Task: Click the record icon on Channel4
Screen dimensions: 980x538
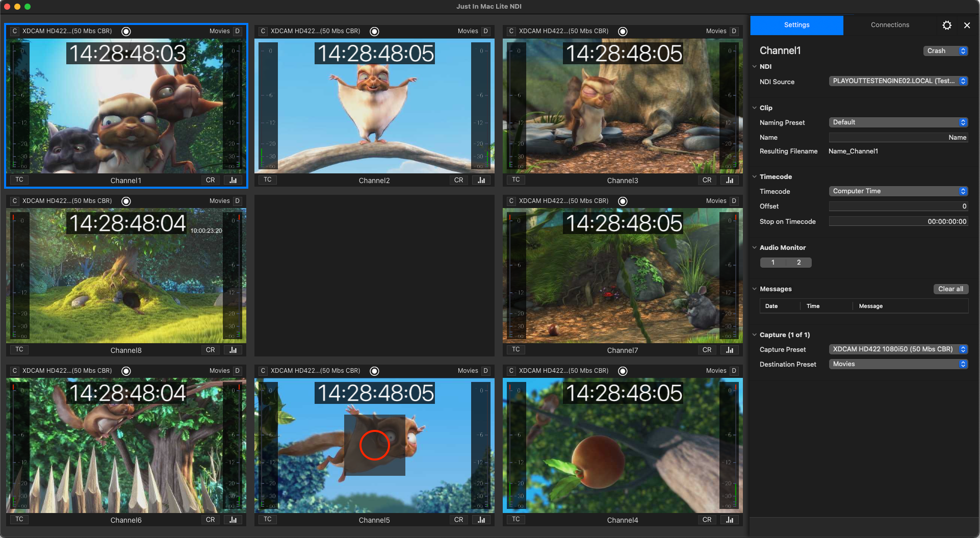Action: [623, 371]
